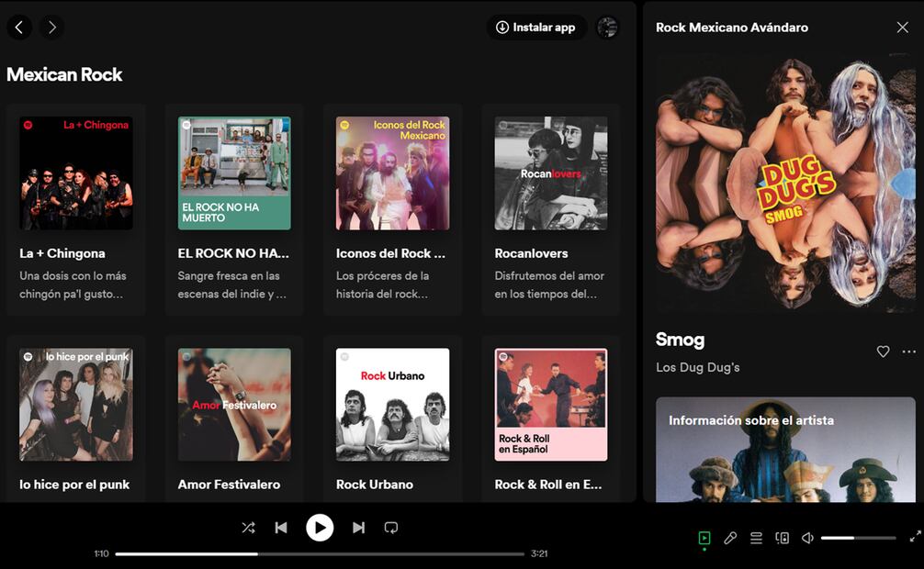Navigate back with left chevron
This screenshot has width=924, height=569.
pos(19,28)
